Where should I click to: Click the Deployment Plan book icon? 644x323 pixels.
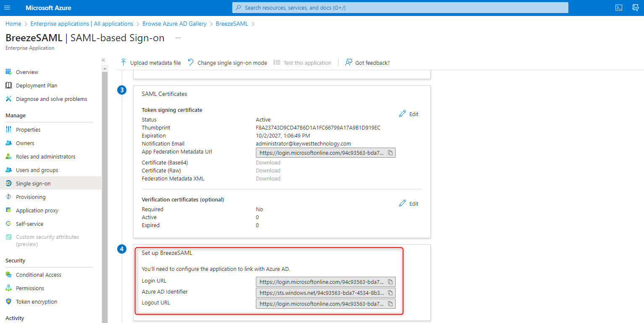click(x=8, y=85)
